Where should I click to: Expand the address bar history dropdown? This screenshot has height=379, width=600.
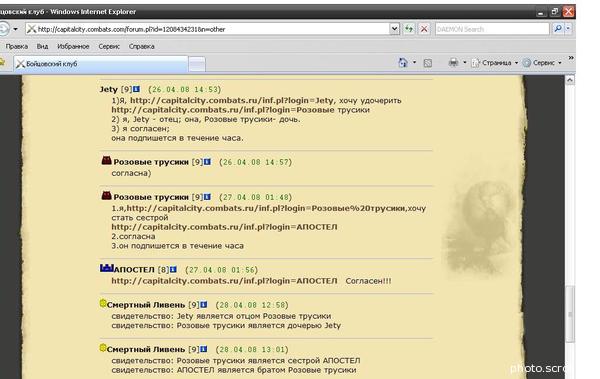pyautogui.click(x=395, y=29)
